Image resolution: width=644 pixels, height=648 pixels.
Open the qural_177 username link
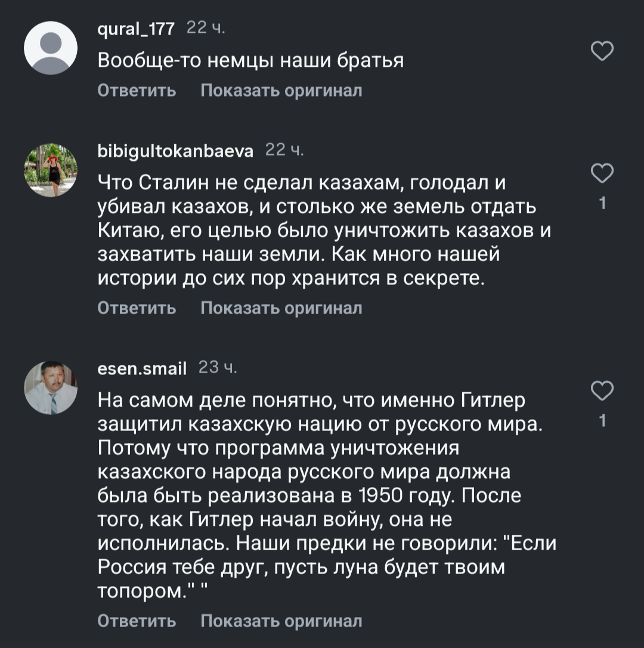(136, 28)
